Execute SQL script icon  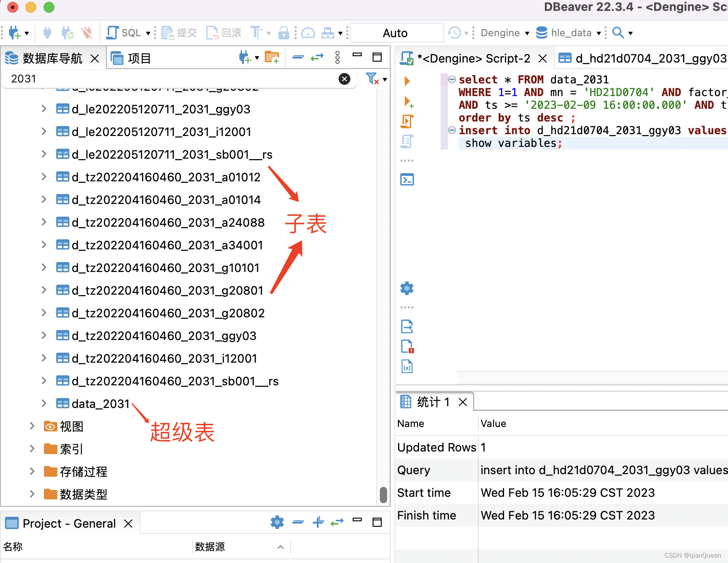click(x=407, y=121)
